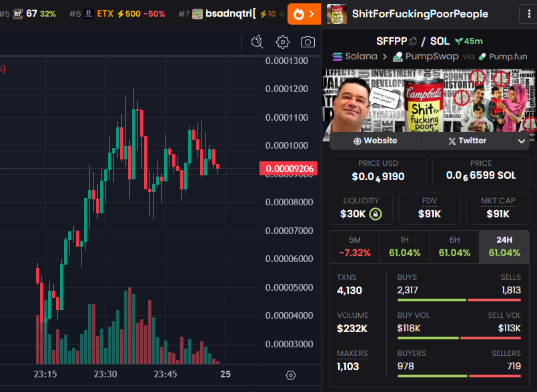Screen dimensions: 537x392
Task: Click the liquidity lock icon
Action: tap(376, 214)
